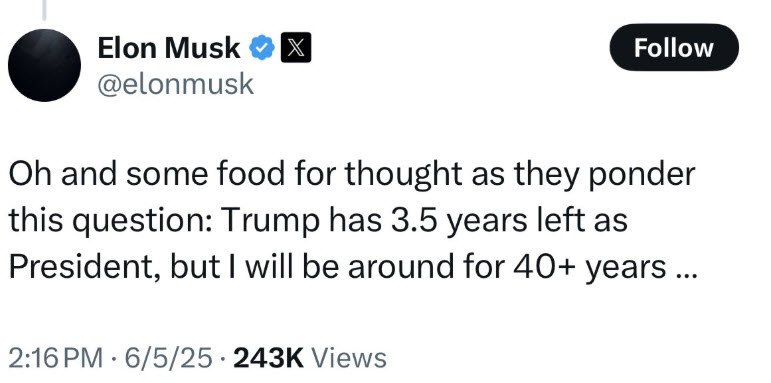Image resolution: width=771 pixels, height=383 pixels.
Task: Click the blue verified checkmark badge
Action: pyautogui.click(x=262, y=48)
